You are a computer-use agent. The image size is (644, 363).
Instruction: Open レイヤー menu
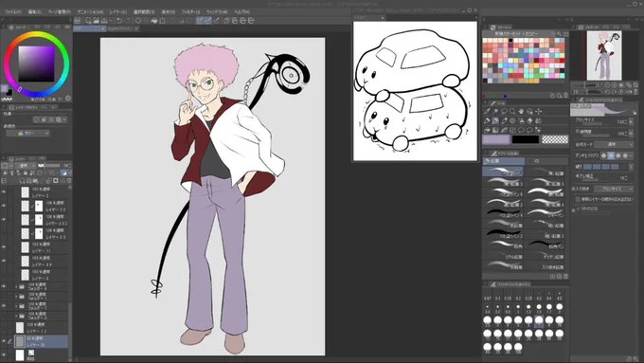click(x=118, y=12)
